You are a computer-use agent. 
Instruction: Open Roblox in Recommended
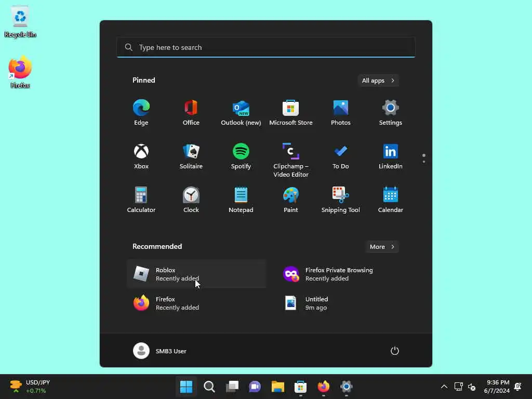(197, 274)
